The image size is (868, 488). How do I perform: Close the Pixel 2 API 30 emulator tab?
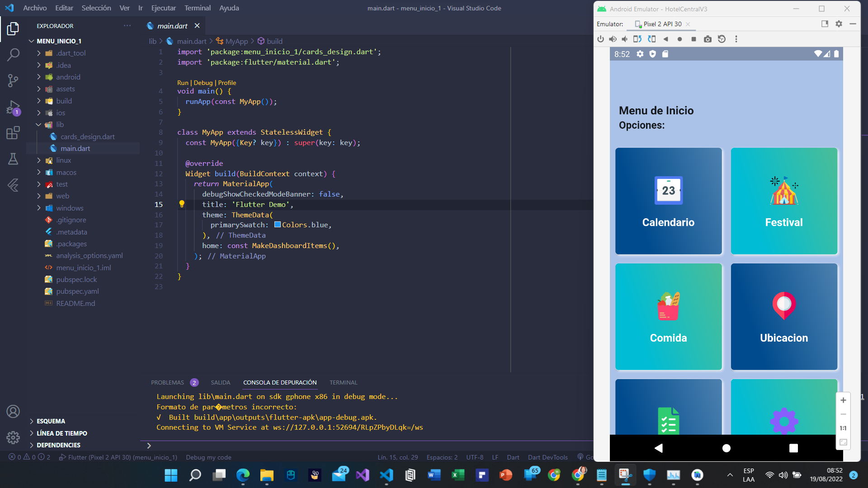[x=688, y=24]
